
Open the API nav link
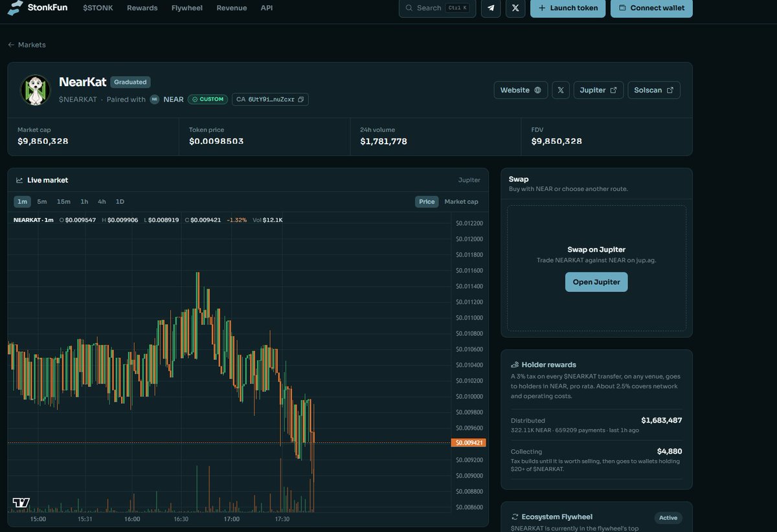(x=267, y=8)
